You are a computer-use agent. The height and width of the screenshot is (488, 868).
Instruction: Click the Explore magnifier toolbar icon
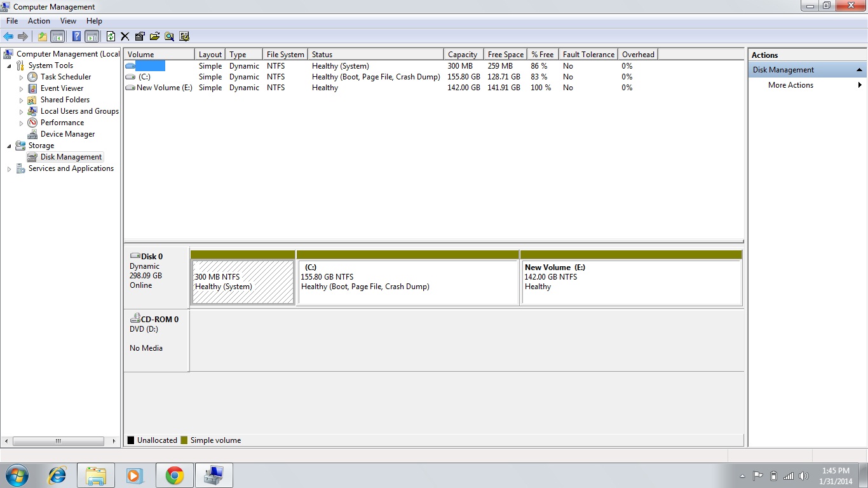click(x=169, y=36)
